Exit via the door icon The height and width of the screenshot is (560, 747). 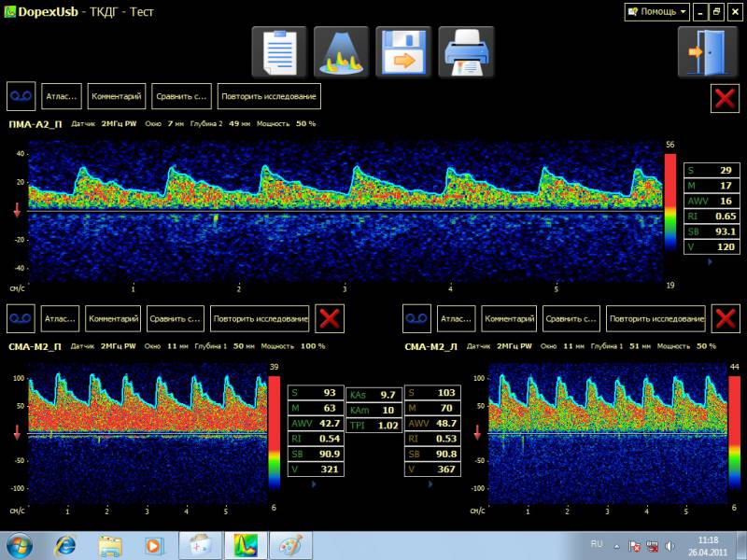[709, 52]
